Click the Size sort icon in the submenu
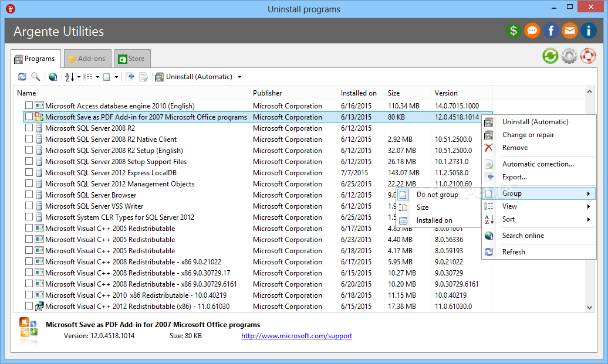The image size is (608, 364). [403, 207]
